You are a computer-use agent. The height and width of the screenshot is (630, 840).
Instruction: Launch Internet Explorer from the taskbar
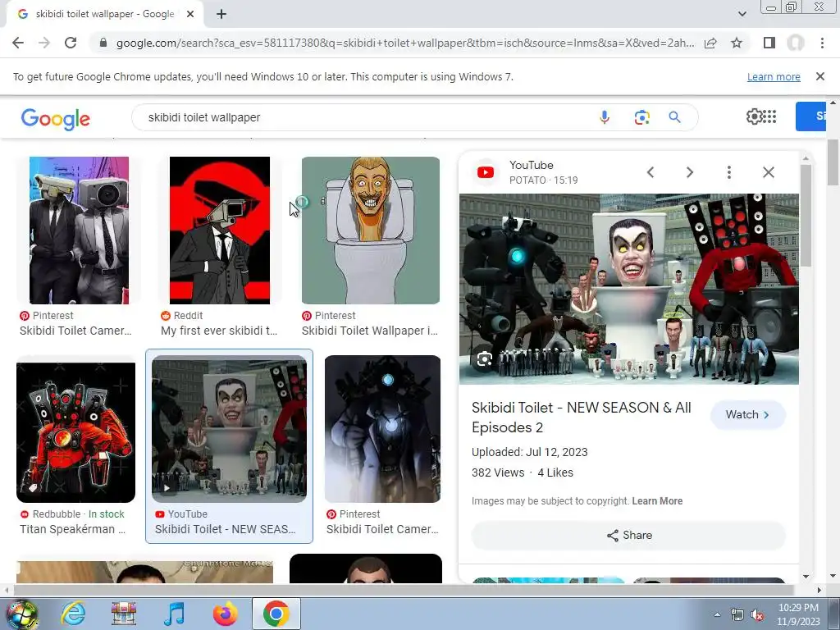(73, 614)
